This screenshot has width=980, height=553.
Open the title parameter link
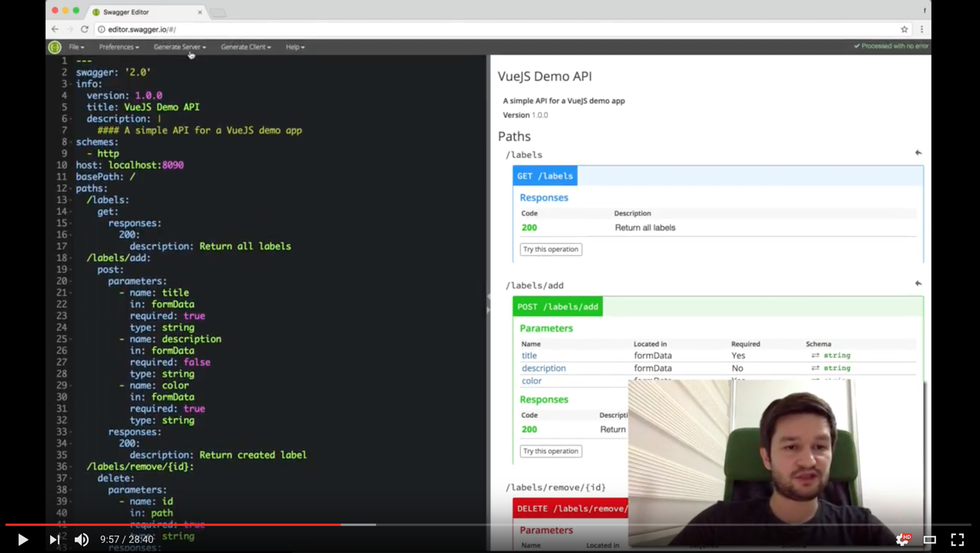529,355
